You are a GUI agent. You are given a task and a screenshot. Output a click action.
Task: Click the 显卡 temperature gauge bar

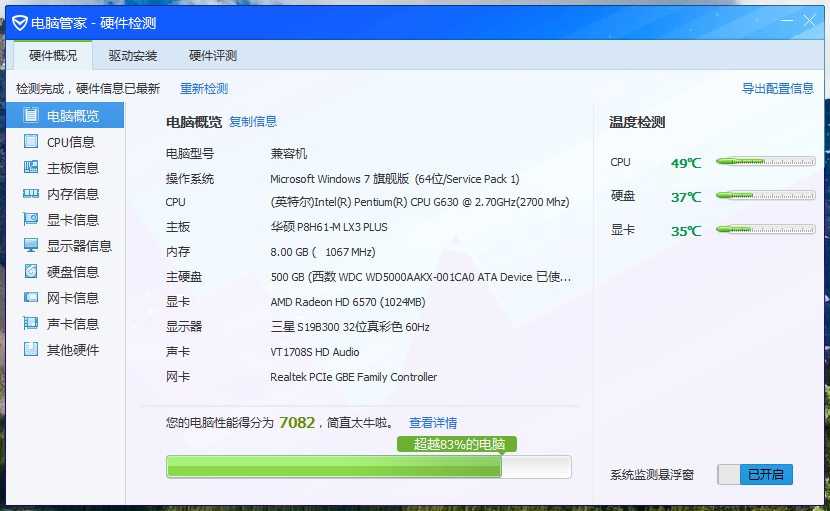point(765,229)
